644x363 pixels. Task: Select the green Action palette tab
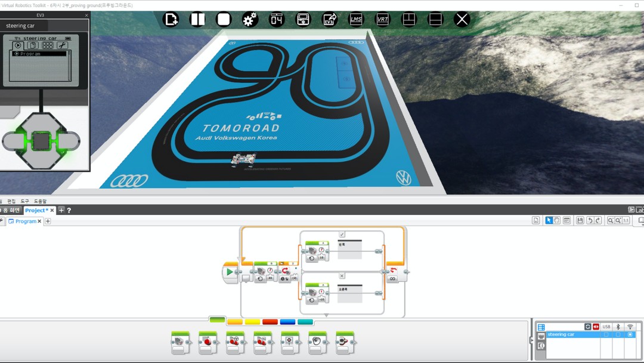point(217,320)
